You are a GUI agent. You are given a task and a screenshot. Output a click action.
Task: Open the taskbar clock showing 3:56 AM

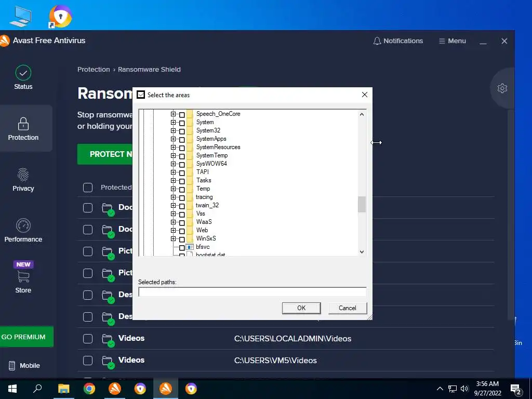[487, 389]
